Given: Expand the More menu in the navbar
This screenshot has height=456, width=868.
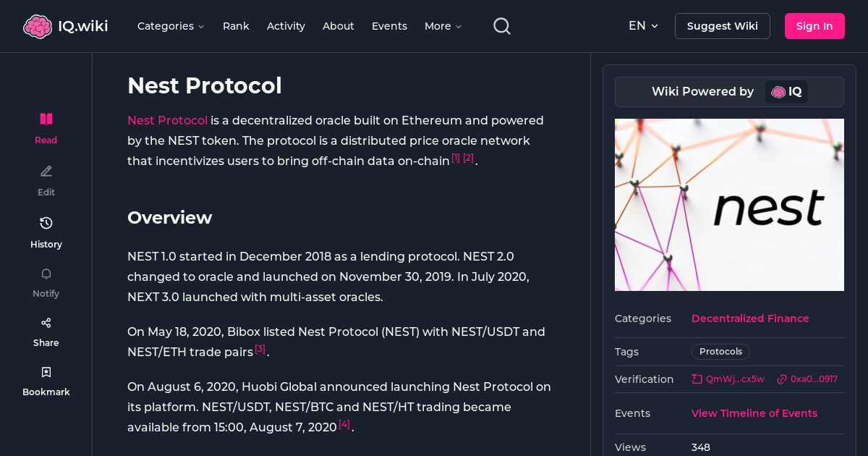Looking at the screenshot, I should (442, 26).
